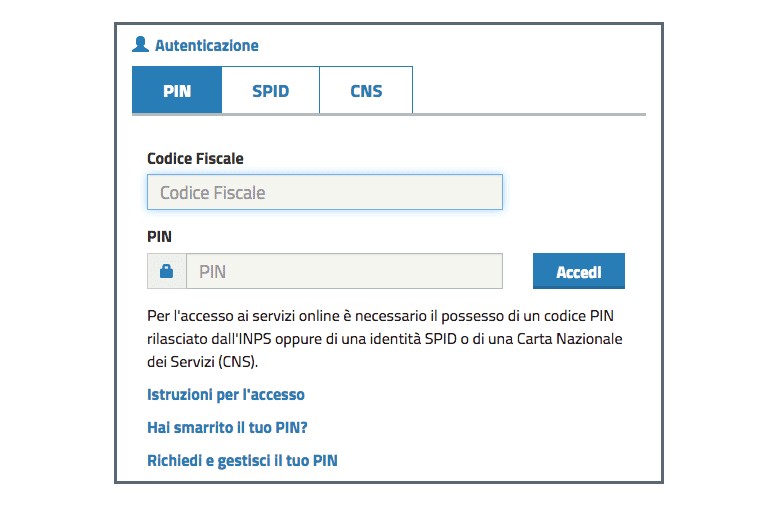Image resolution: width=758 pixels, height=512 pixels.
Task: Click the user icon beside Autenticazione
Action: point(140,45)
